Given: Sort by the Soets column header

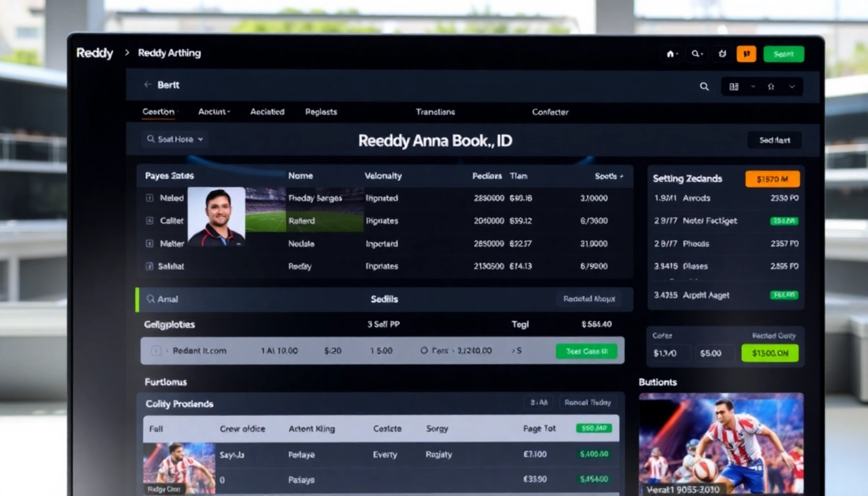Looking at the screenshot, I should [x=609, y=176].
